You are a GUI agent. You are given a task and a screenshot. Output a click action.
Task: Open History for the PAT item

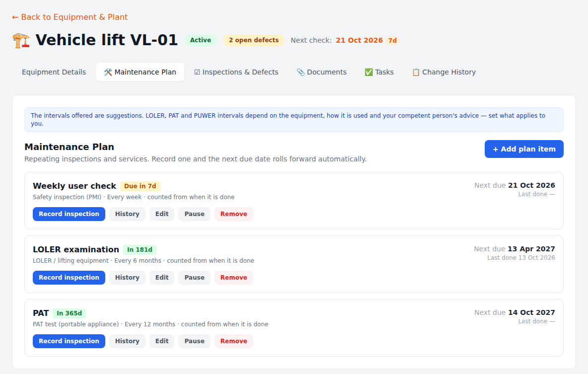pos(127,341)
